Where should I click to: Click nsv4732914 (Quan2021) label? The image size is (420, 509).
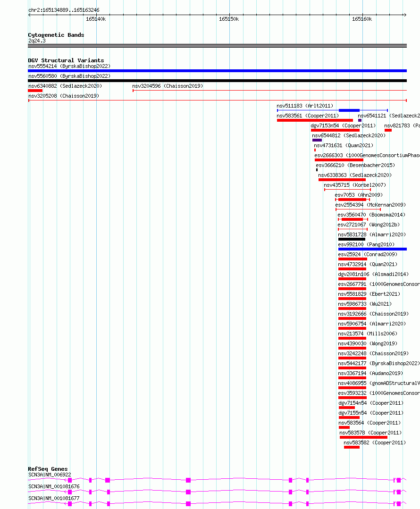pyautogui.click(x=367, y=264)
